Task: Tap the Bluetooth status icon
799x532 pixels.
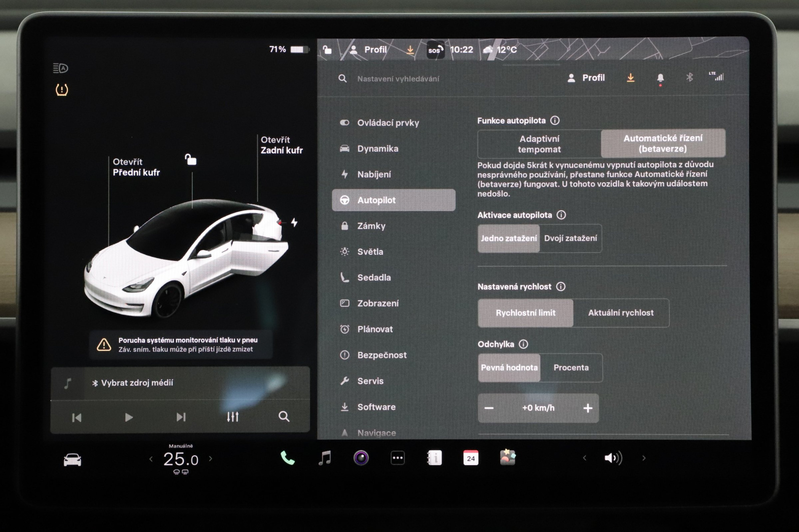Action: coord(689,77)
